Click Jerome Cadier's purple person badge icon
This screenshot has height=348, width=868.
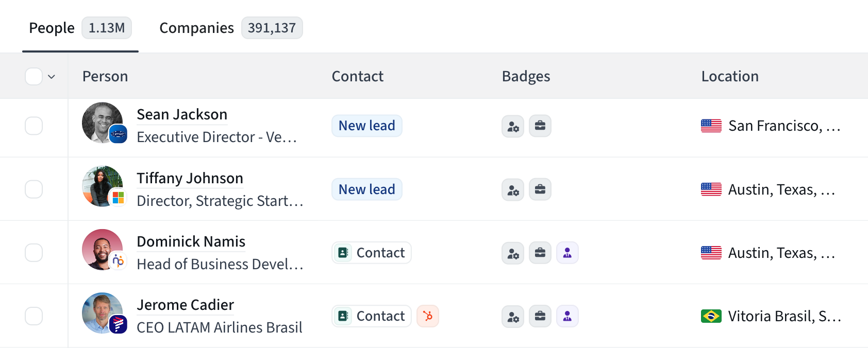click(567, 316)
